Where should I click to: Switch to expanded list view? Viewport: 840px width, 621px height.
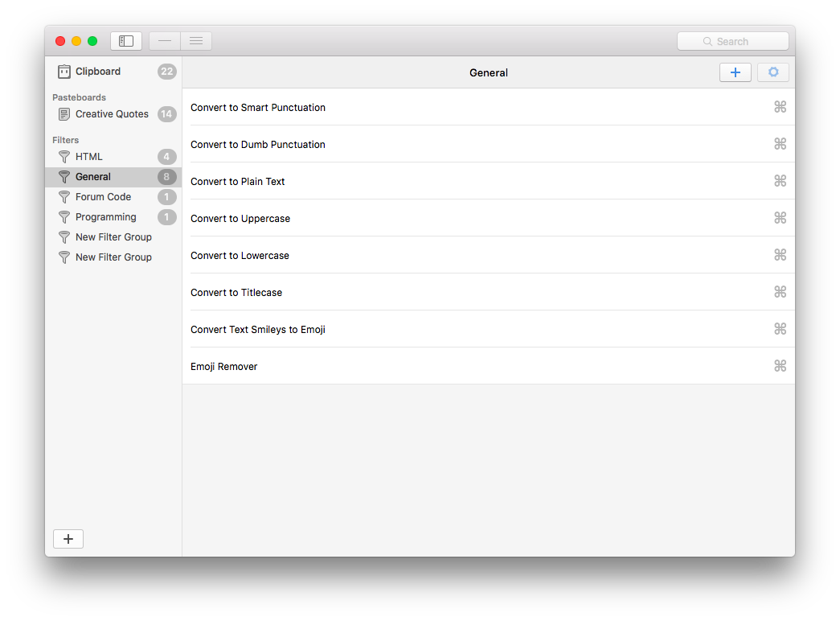pos(196,41)
